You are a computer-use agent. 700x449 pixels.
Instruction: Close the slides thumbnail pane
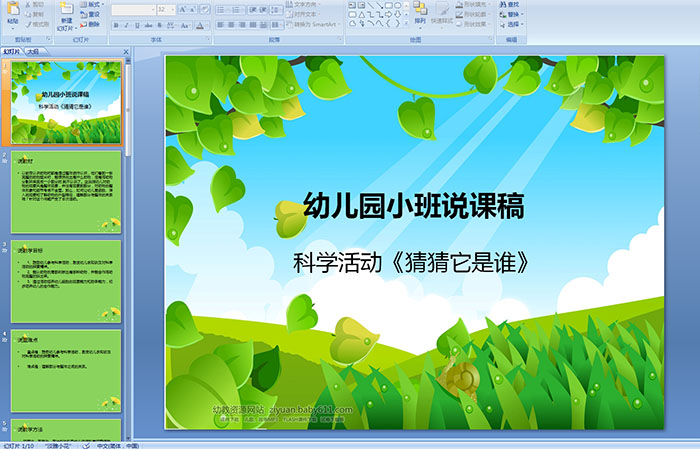[x=126, y=52]
